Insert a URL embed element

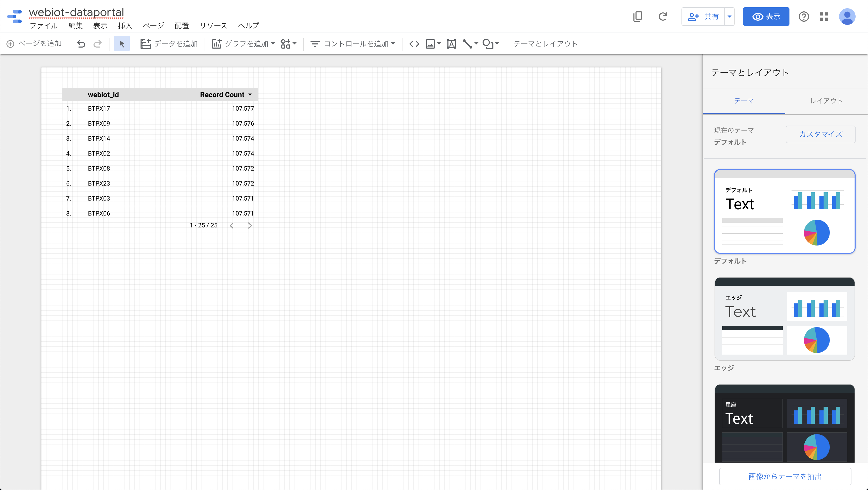pos(414,44)
